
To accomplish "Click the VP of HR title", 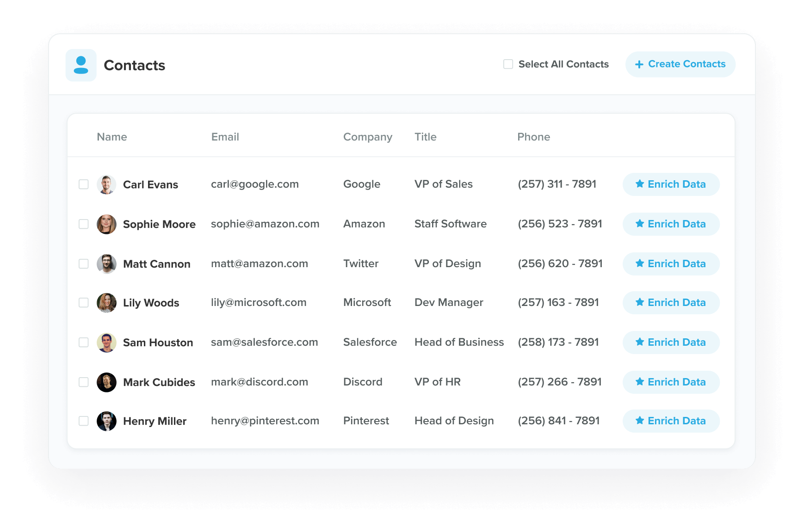I will [438, 382].
